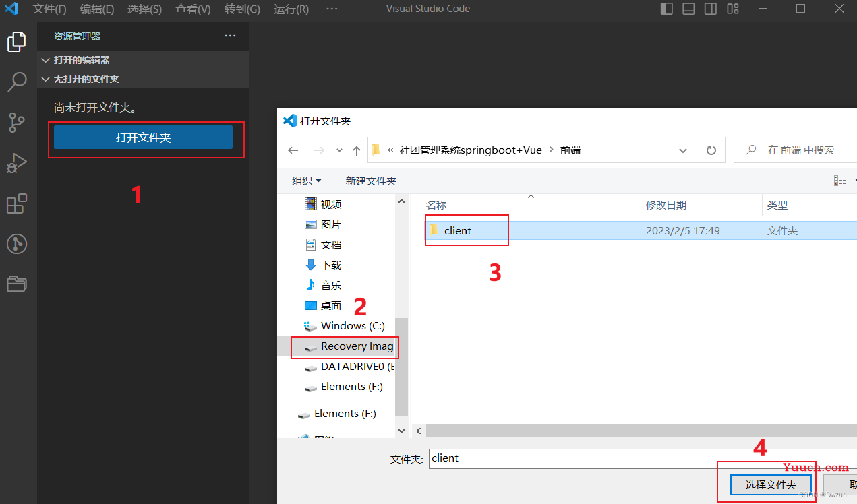Change view layout icon in dialog toolbar

point(840,181)
